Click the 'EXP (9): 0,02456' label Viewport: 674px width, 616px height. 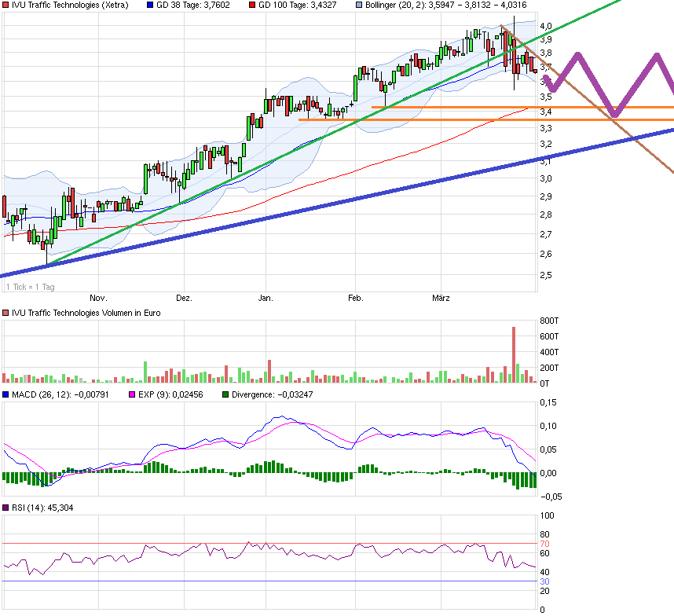pyautogui.click(x=170, y=394)
